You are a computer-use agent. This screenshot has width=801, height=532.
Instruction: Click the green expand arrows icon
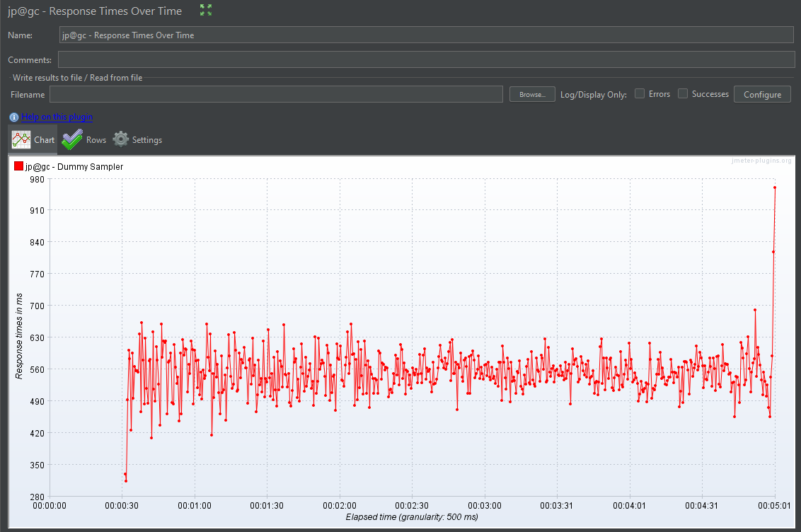(x=206, y=10)
